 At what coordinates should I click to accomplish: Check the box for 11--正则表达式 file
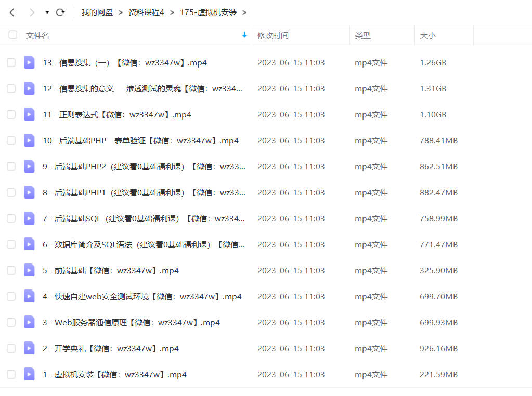[11, 115]
